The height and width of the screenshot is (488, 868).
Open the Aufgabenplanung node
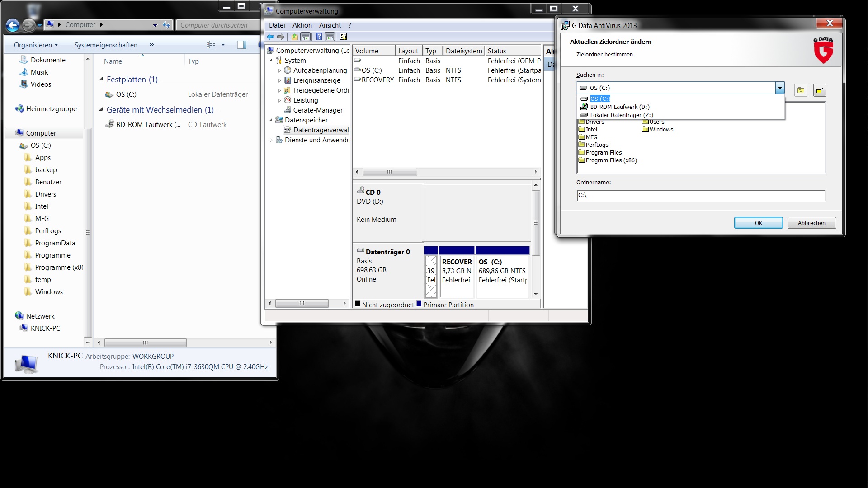point(320,70)
